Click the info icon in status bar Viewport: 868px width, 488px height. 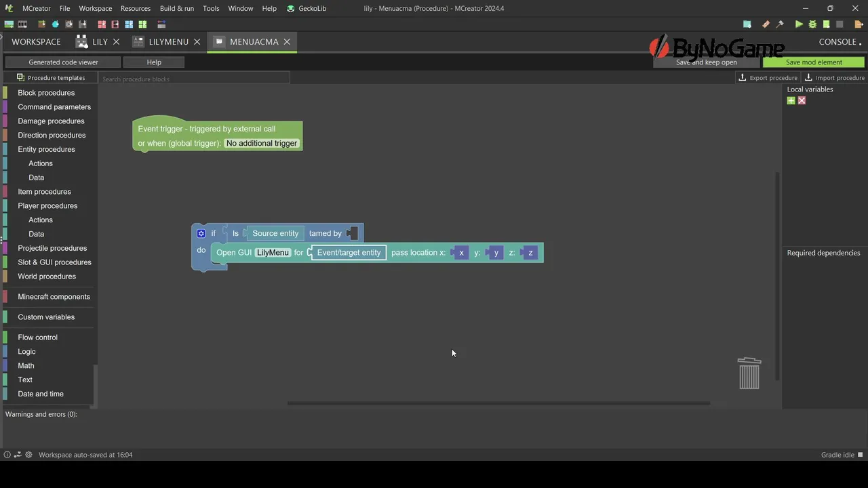(x=7, y=455)
